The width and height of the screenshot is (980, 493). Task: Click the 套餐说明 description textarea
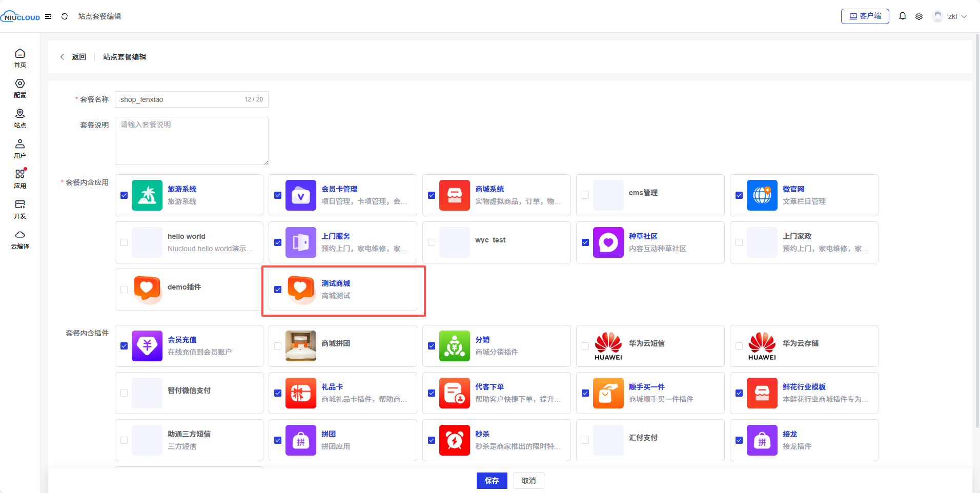pyautogui.click(x=191, y=141)
